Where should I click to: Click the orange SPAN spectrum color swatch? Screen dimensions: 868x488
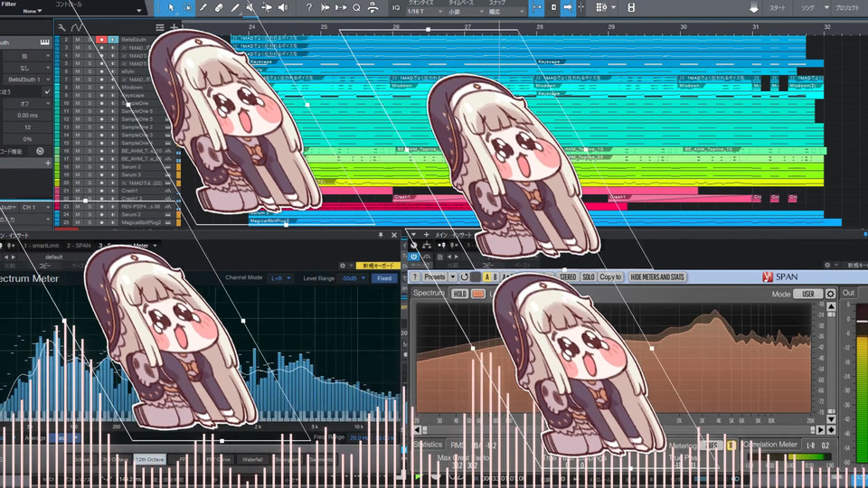477,295
